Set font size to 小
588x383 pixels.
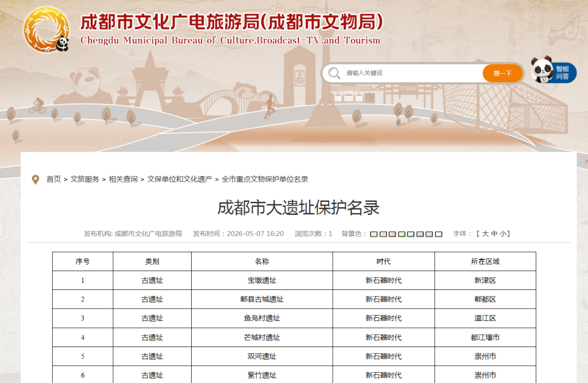pos(503,234)
